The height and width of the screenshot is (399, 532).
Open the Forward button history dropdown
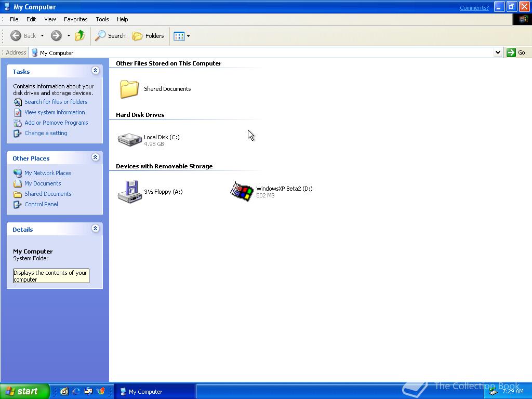[x=69, y=36]
